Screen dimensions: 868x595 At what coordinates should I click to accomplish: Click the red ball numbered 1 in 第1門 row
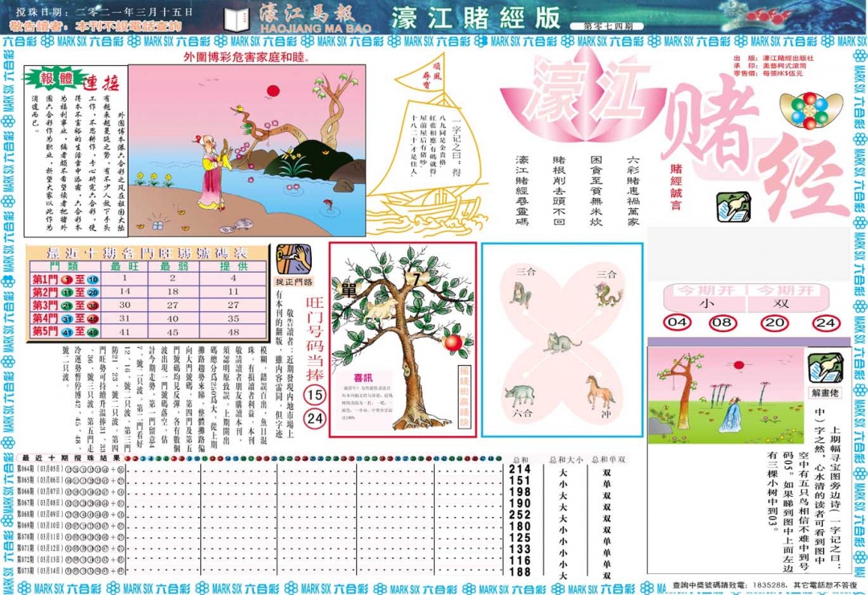pos(66,279)
